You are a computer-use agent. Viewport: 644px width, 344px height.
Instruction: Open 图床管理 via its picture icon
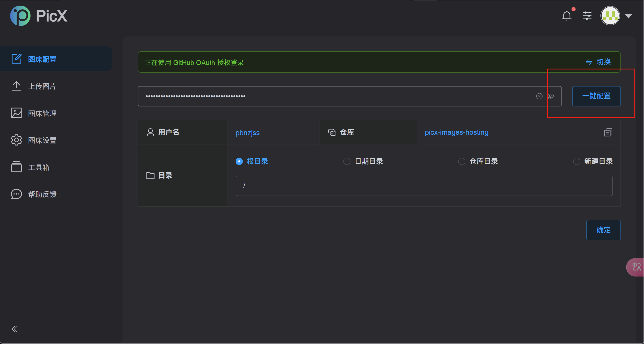click(x=16, y=113)
